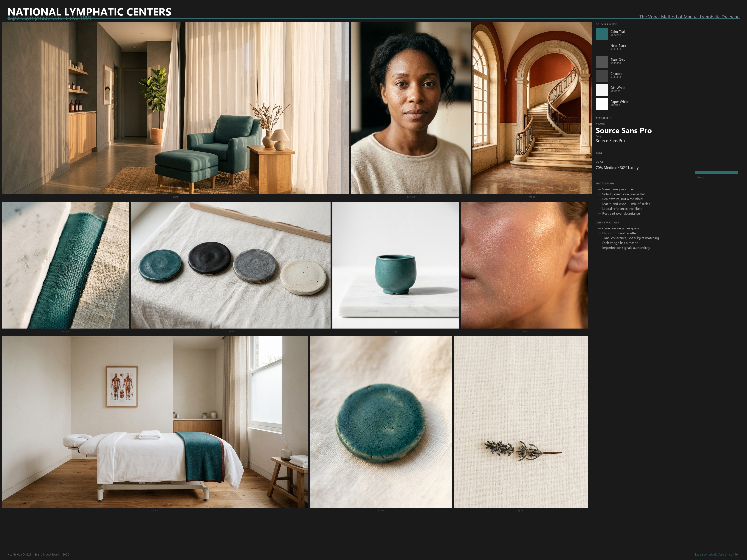Click the 'quiet' caption under the lavender image
This screenshot has width=747, height=560.
pos(521,510)
